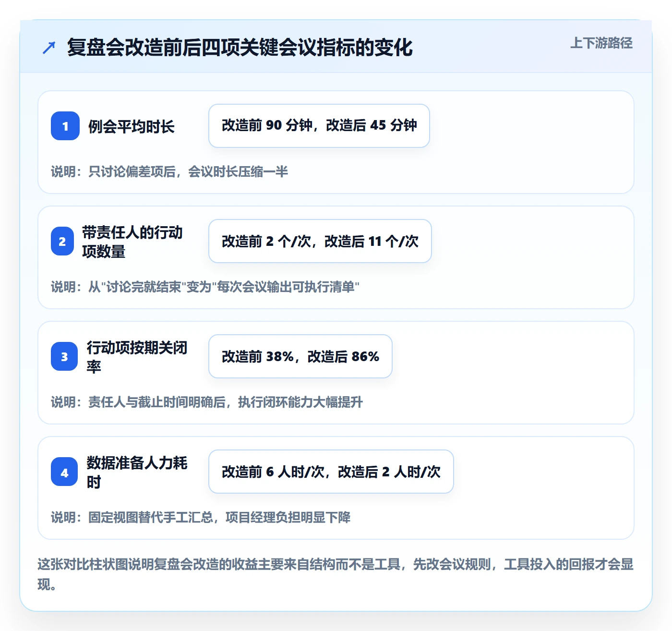Click the value 改造前 38%，改造后 86%
Screen dimensions: 672x631
pos(300,356)
